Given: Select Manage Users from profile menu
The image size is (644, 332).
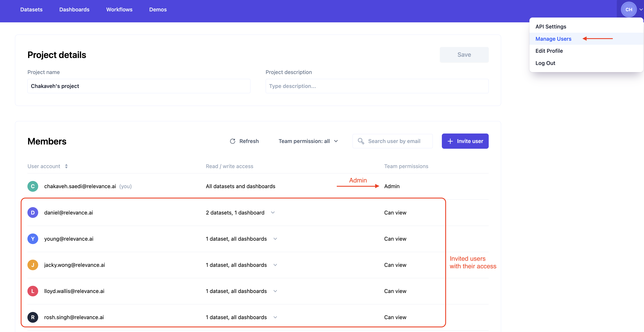Looking at the screenshot, I should [x=553, y=39].
